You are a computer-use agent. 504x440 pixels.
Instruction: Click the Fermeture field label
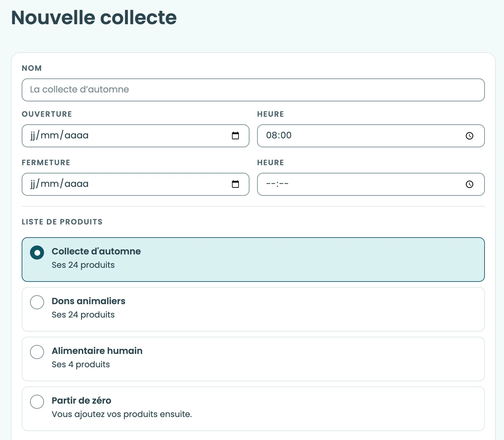click(46, 163)
